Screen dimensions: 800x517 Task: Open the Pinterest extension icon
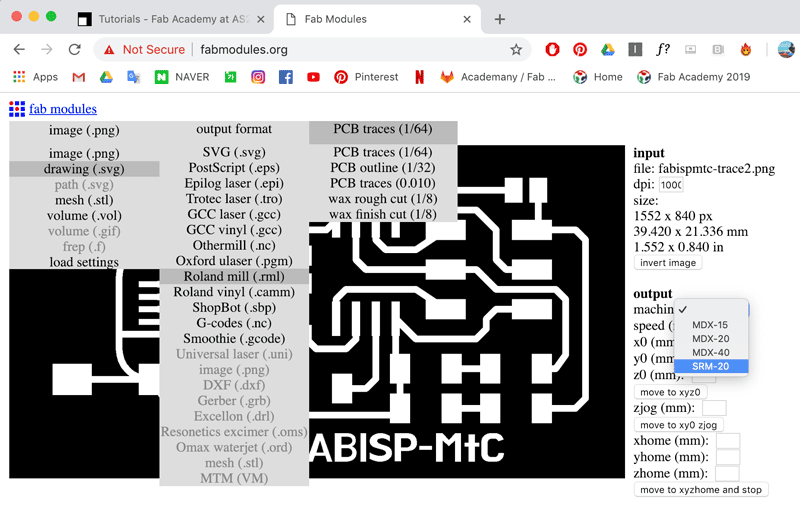pos(580,50)
